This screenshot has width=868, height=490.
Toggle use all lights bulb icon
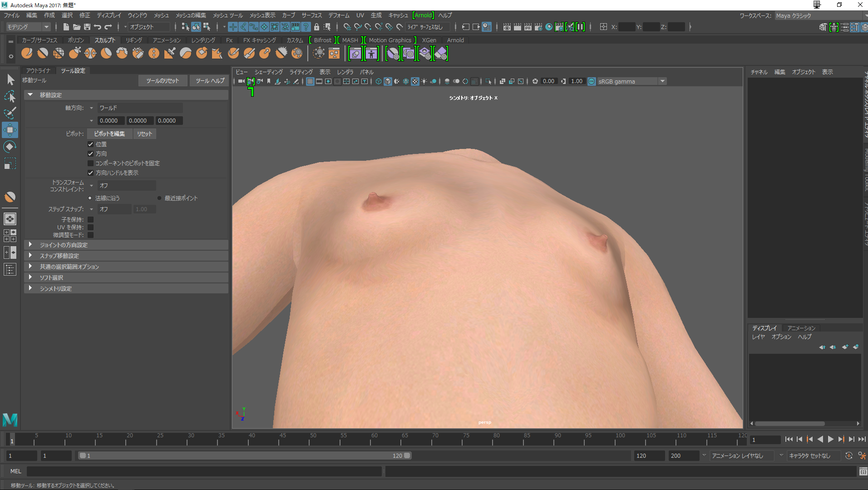coord(424,81)
